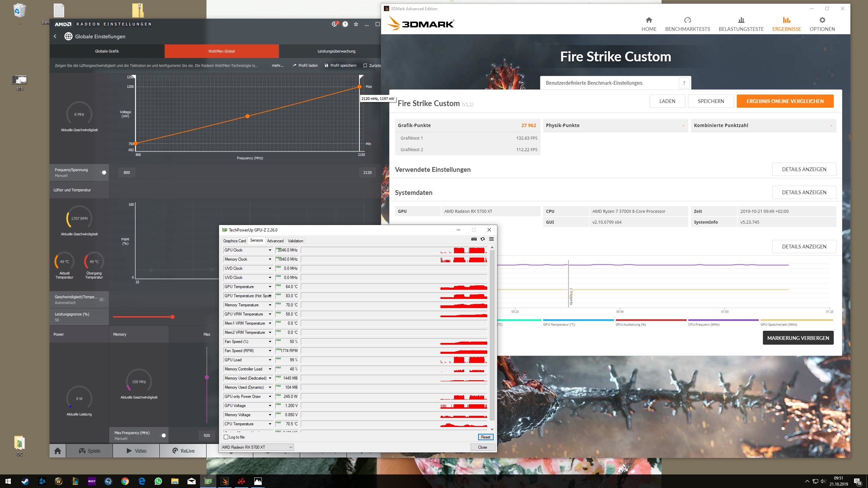Screen dimensions: 868x488
Task: Open Spiele tab in Radeon footer
Action: pyautogui.click(x=90, y=451)
